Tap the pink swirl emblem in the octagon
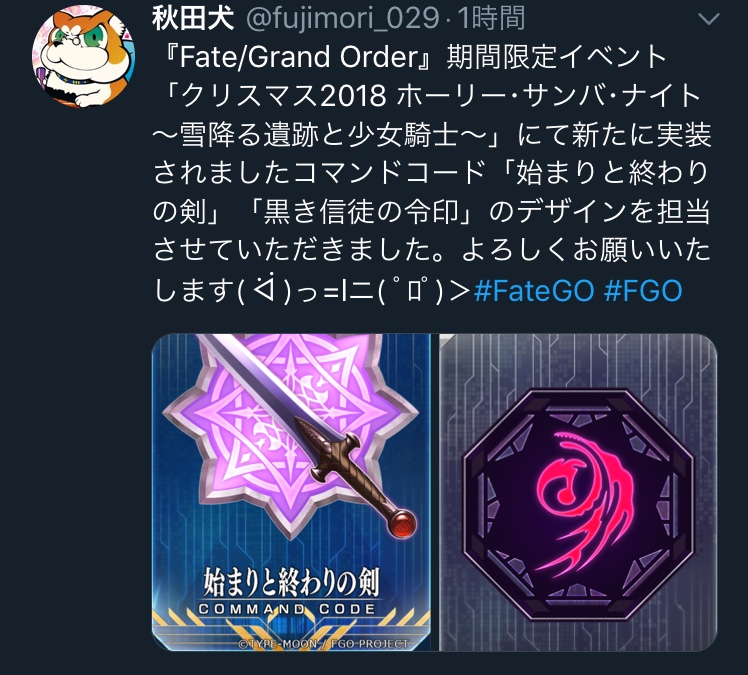This screenshot has width=748, height=675. coord(584,501)
